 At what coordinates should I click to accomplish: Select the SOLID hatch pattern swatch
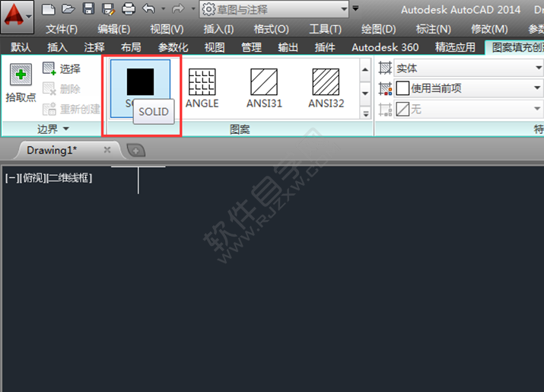(x=140, y=88)
